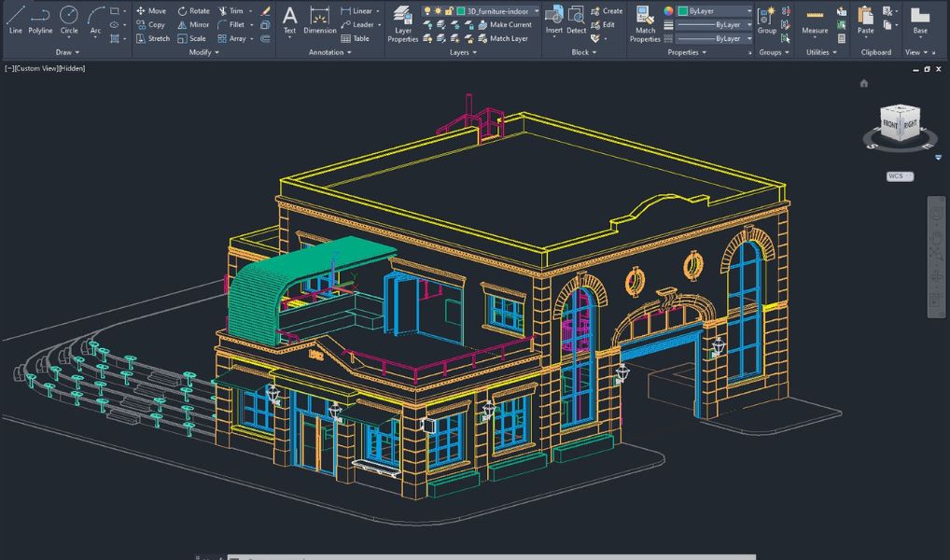The height and width of the screenshot is (560, 950).
Task: Expand the View panel
Action: click(x=916, y=52)
